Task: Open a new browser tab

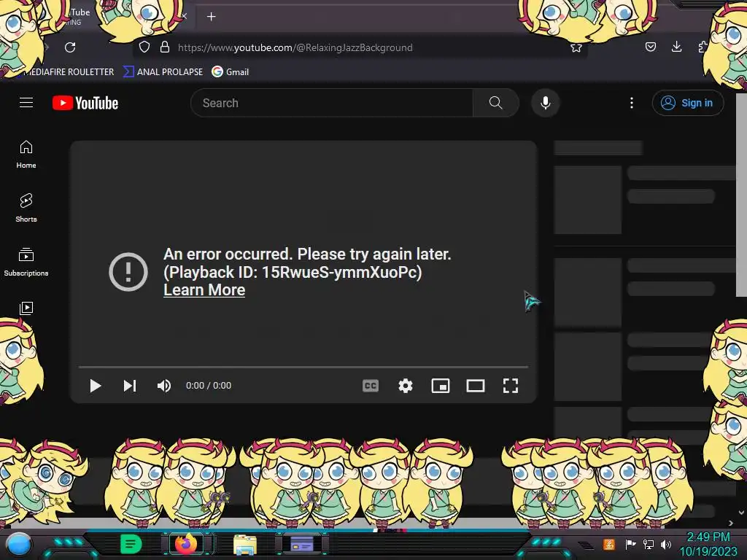Action: 211,17
